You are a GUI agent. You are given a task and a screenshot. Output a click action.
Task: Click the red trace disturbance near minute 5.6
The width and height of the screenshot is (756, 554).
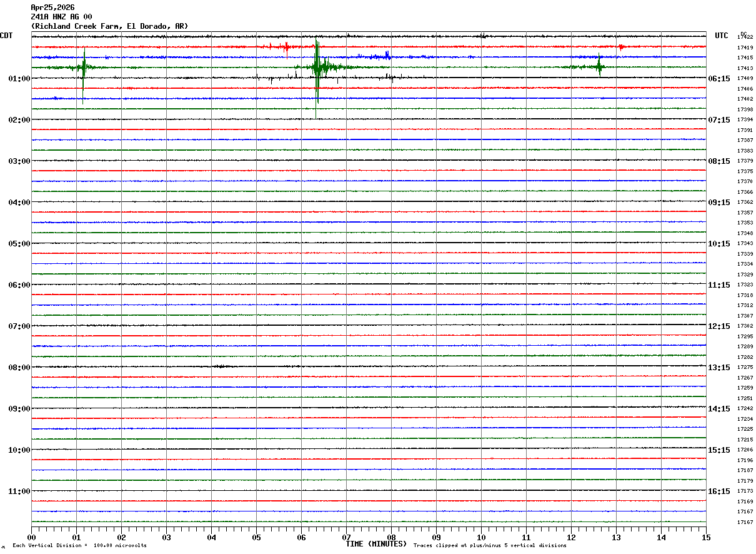tap(285, 47)
